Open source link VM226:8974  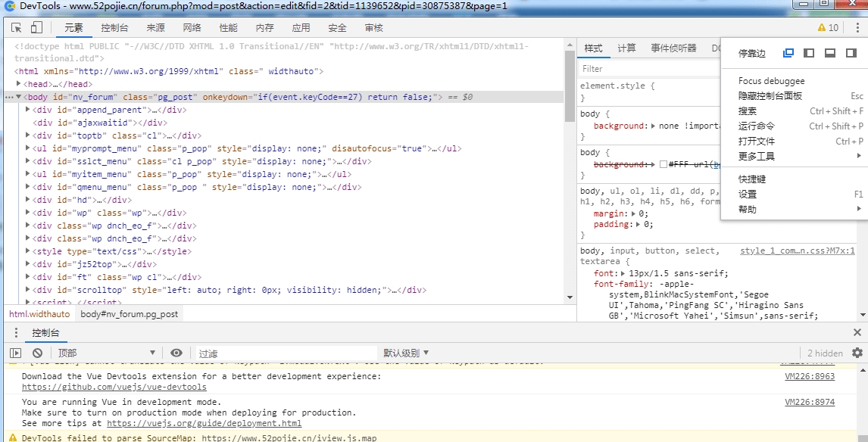click(810, 402)
